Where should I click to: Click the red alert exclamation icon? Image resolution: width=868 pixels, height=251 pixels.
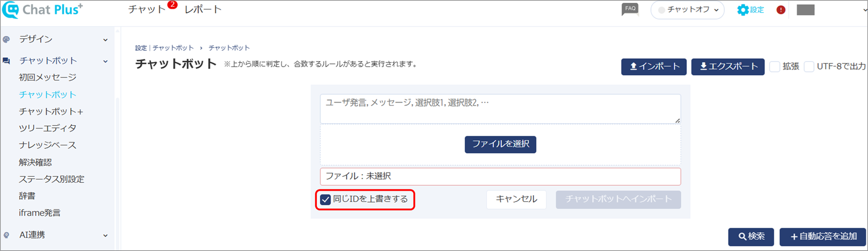[781, 10]
